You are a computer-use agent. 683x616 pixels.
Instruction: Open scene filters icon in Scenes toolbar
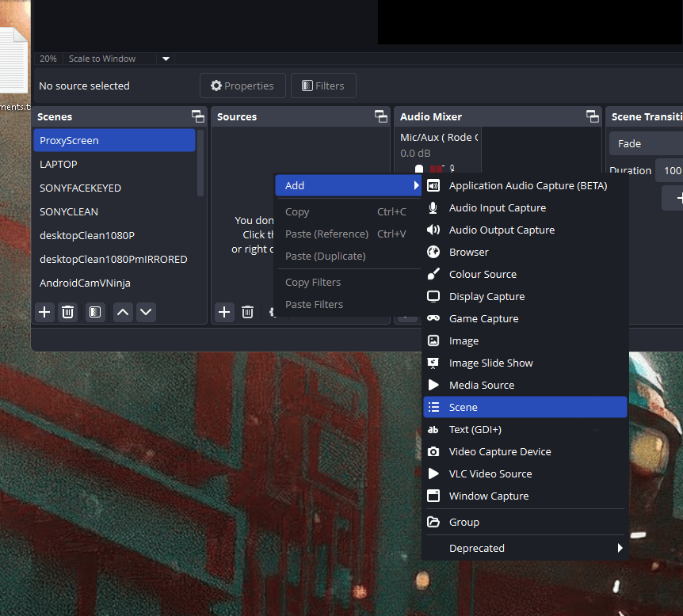[95, 312]
